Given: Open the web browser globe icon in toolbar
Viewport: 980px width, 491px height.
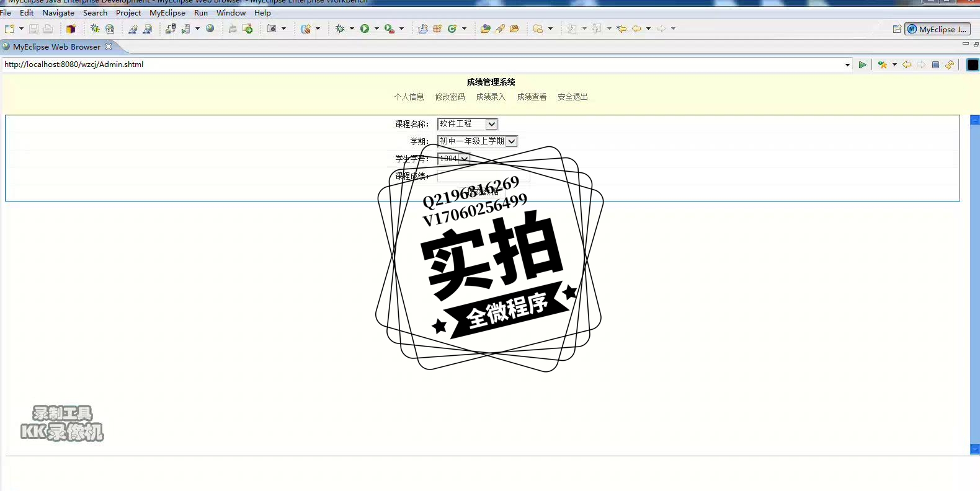Looking at the screenshot, I should point(210,29).
